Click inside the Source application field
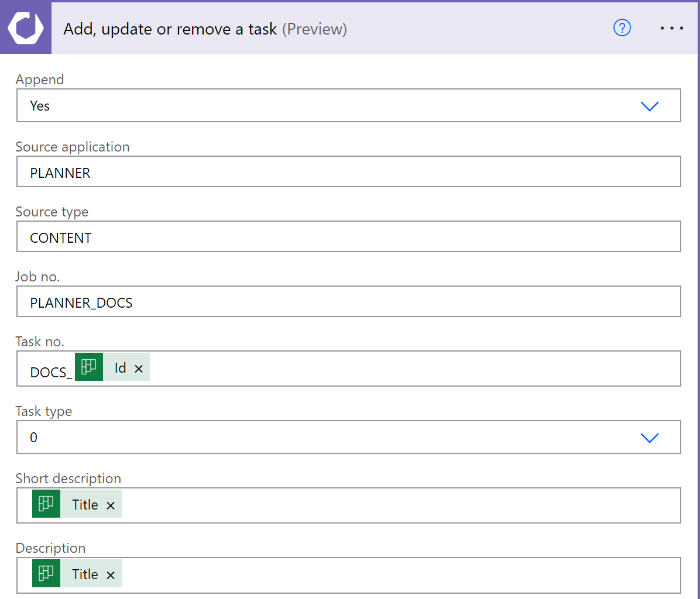Screen dimensions: 700x599 [348, 172]
